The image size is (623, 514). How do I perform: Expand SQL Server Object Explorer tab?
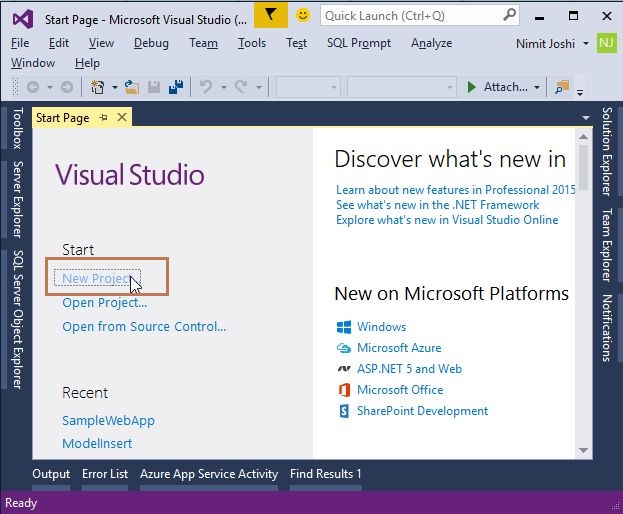point(17,319)
